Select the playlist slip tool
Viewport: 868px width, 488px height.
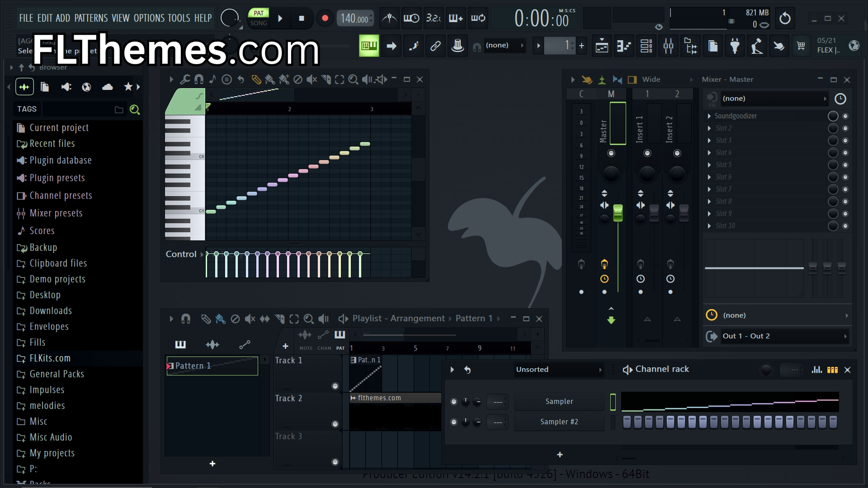point(264,319)
